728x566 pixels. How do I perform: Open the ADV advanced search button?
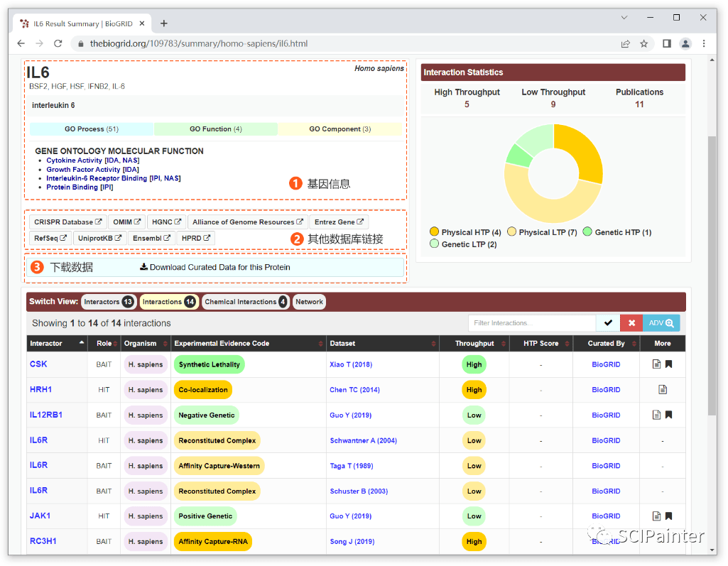661,323
